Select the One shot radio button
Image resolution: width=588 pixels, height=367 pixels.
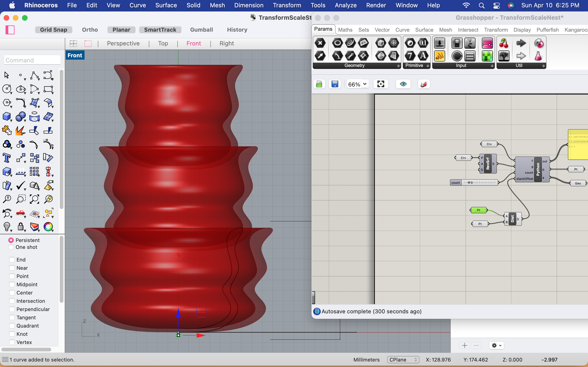[11, 247]
